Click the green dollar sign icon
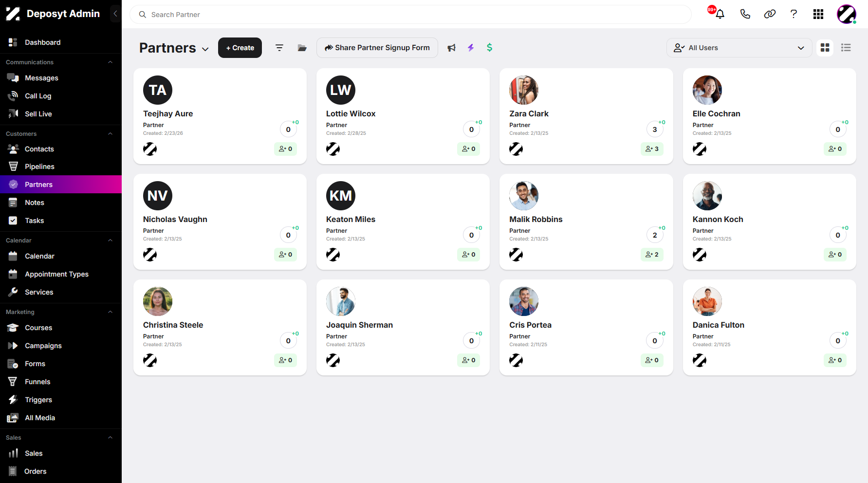The image size is (868, 483). coord(490,47)
